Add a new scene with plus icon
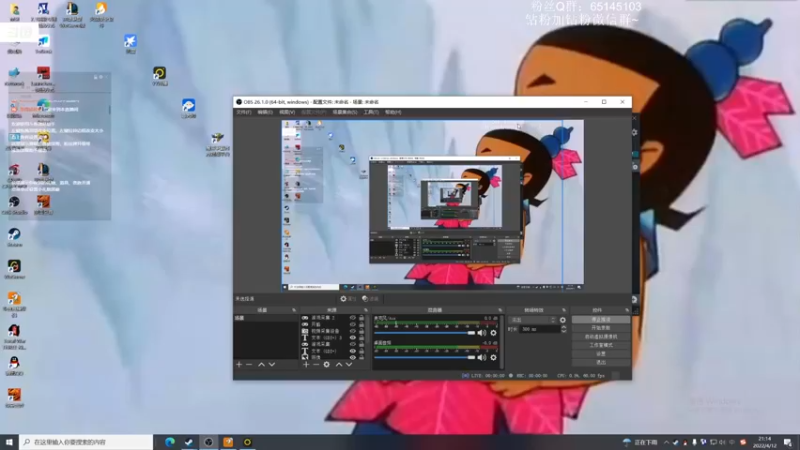 (239, 365)
